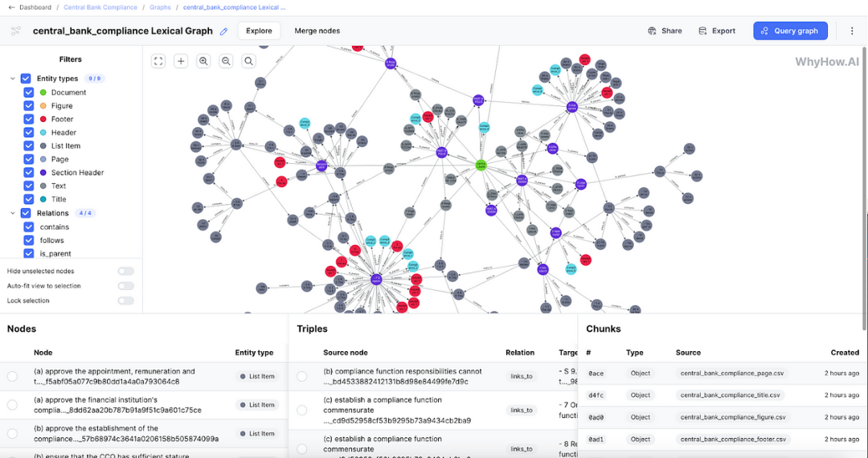This screenshot has width=868, height=458.
Task: Click the green Central Bank document node
Action: [481, 165]
